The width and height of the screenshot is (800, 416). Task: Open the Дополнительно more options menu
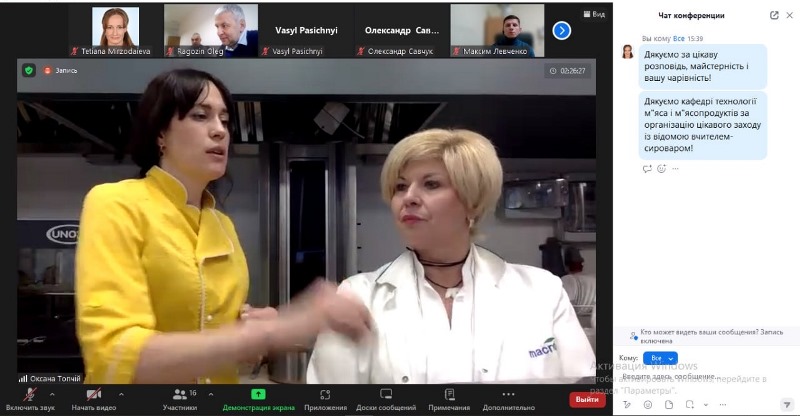(508, 395)
